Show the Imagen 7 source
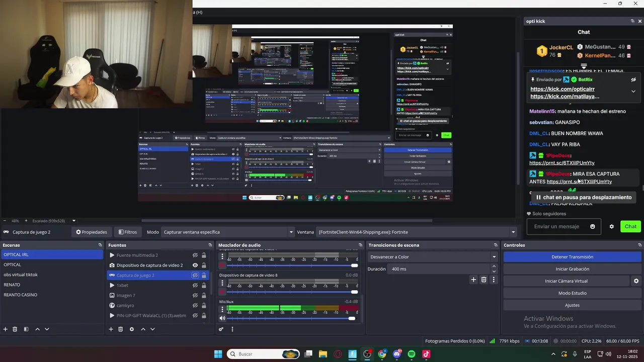This screenshot has height=362, width=644. [195, 296]
